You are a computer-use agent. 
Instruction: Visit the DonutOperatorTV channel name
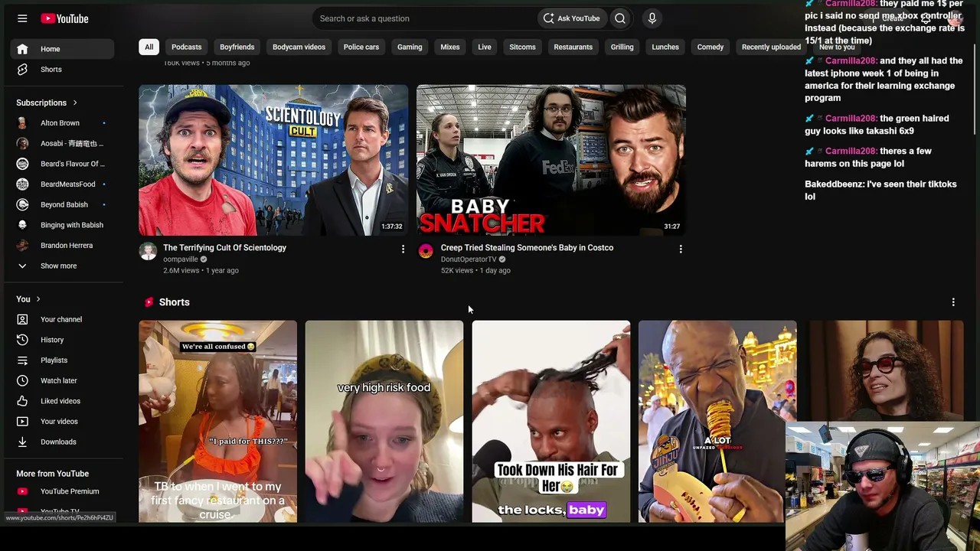point(469,259)
